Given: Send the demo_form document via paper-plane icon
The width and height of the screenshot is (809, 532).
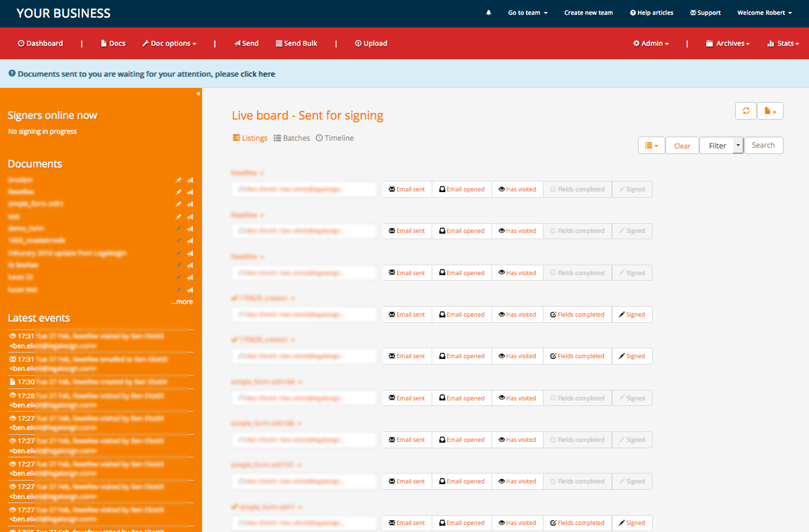Looking at the screenshot, I should (x=190, y=229).
